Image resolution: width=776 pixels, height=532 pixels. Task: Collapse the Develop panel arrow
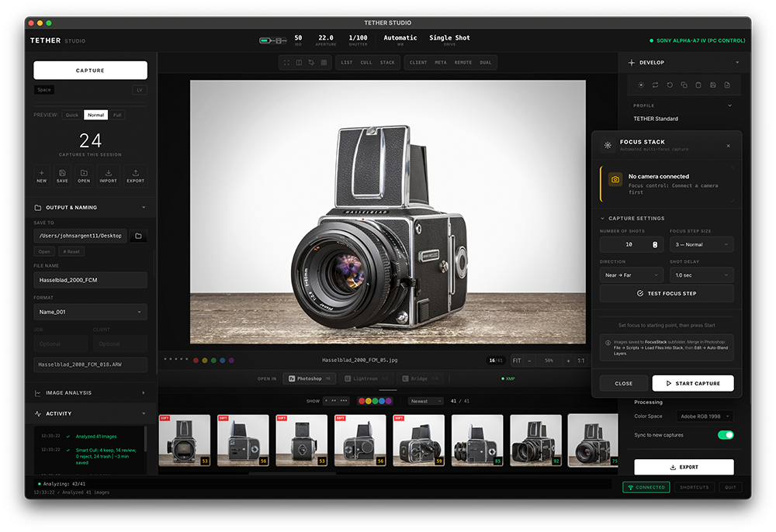(737, 63)
